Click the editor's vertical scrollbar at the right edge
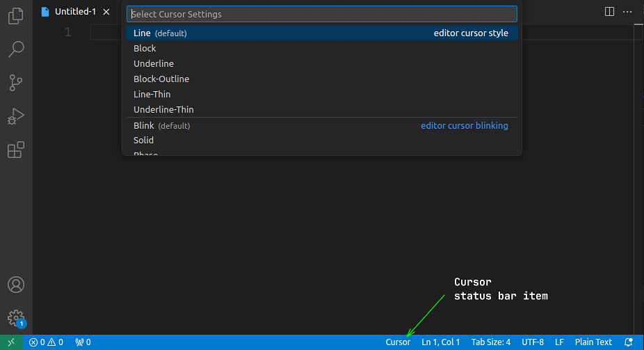The image size is (644, 350). coord(638,179)
